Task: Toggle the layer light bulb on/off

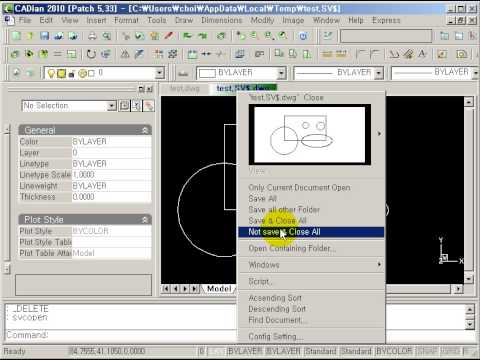Action: 51,73
